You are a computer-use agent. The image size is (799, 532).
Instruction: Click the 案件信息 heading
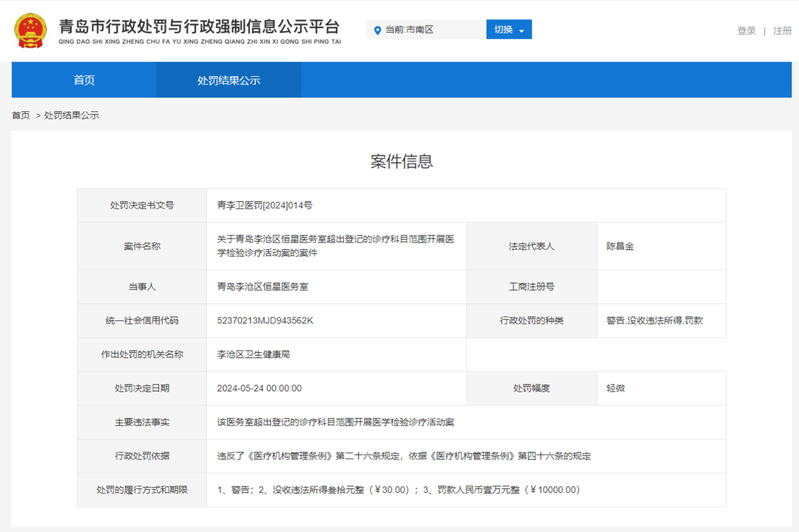(x=402, y=161)
